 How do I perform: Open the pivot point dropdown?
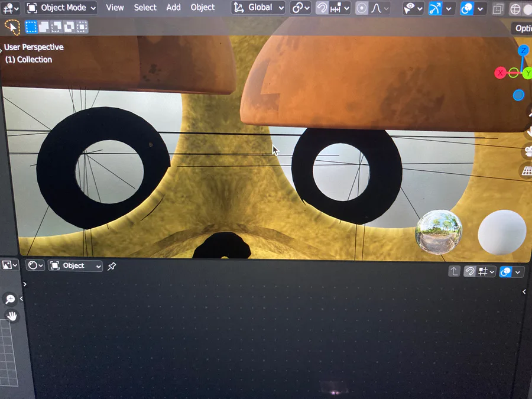(x=301, y=8)
